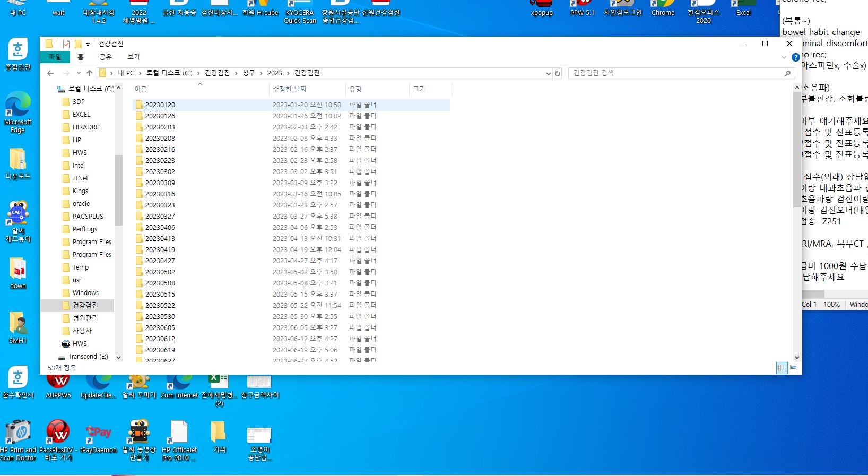Image resolution: width=868 pixels, height=476 pixels.
Task: Switch to details view button
Action: [782, 368]
